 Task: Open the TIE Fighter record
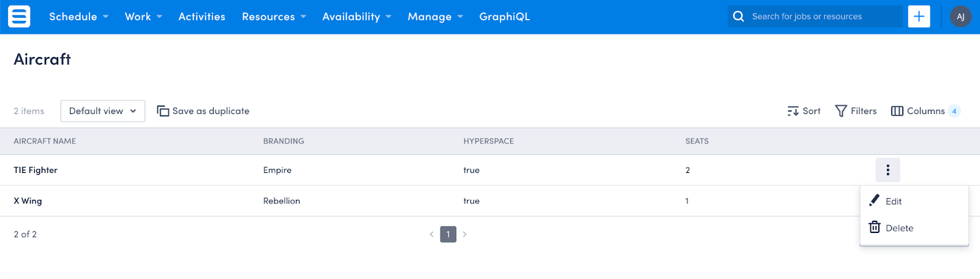tap(36, 170)
